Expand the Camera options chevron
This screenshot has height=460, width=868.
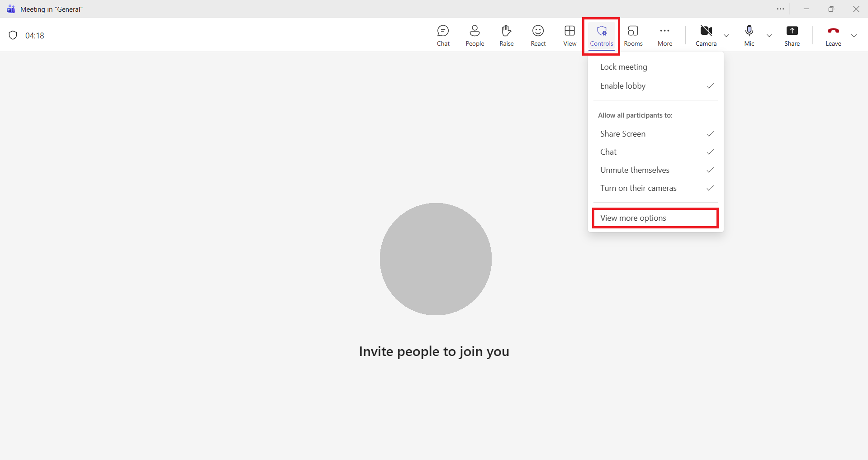click(x=726, y=36)
